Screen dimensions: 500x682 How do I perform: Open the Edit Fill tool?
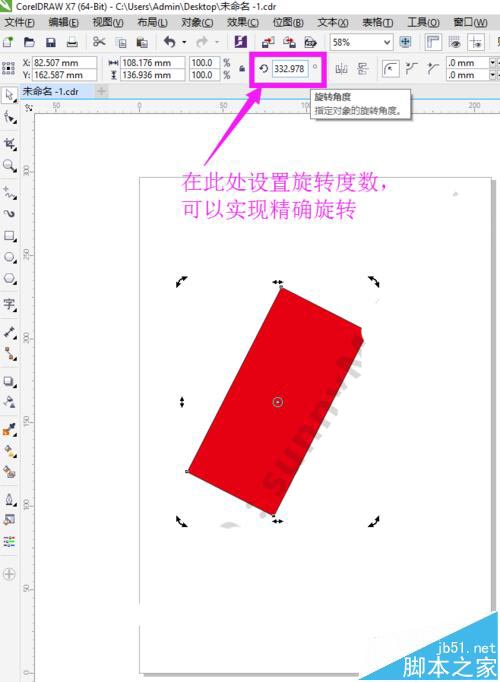(x=9, y=519)
